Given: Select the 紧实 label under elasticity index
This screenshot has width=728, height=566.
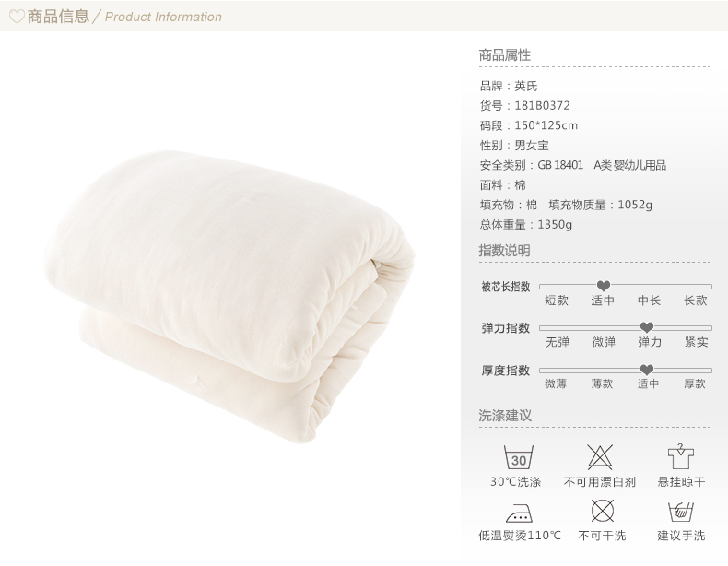Looking at the screenshot, I should coord(696,342).
